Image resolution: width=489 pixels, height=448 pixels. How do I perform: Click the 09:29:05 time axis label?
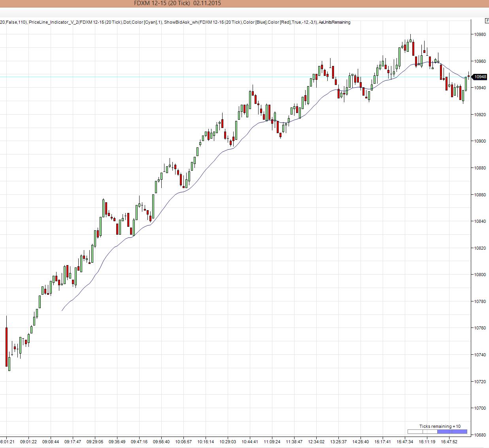95,442
